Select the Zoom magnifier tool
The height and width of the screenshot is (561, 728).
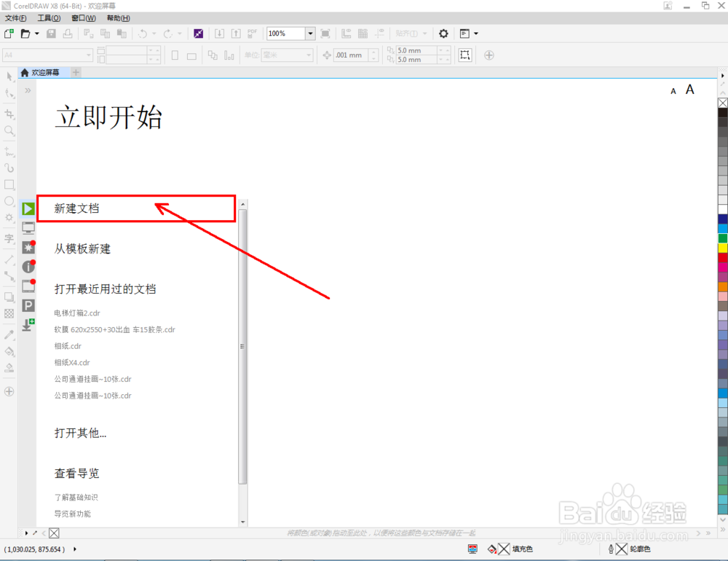(x=9, y=130)
